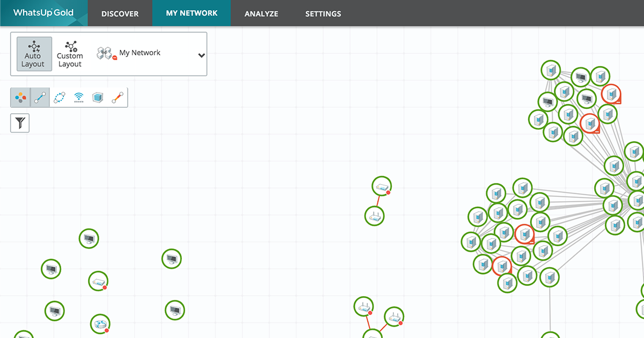Go to the Settings menu
The height and width of the screenshot is (338, 644).
pyautogui.click(x=323, y=13)
